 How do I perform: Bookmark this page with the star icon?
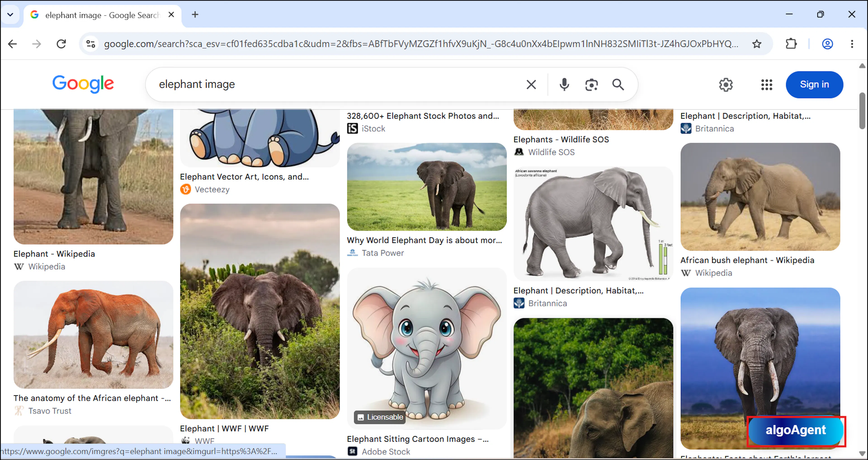click(757, 44)
